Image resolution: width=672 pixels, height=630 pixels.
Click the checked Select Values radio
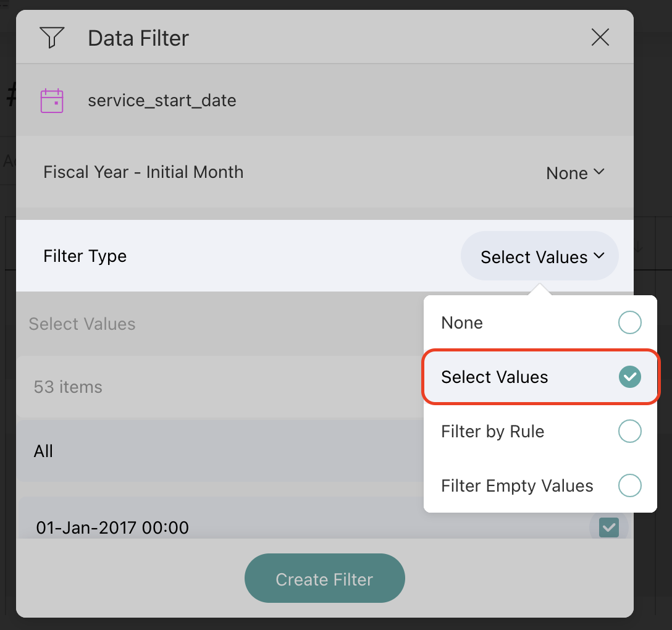(629, 376)
